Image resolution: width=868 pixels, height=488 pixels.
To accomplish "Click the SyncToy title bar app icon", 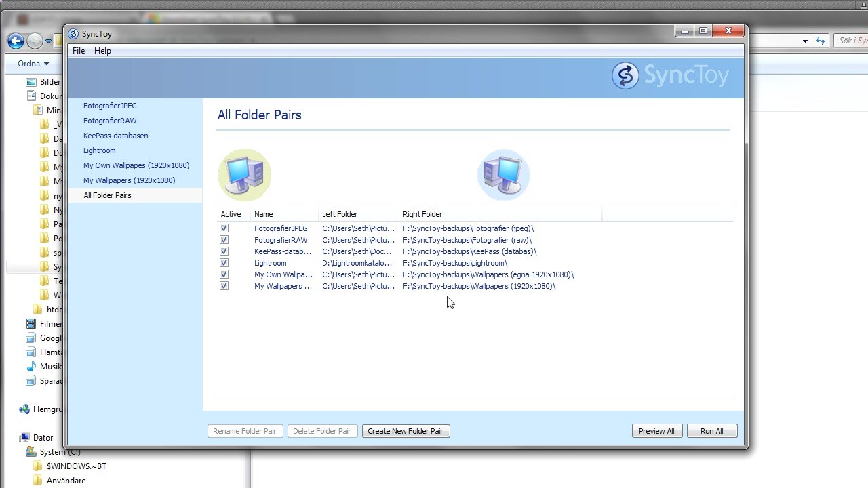I will point(74,34).
